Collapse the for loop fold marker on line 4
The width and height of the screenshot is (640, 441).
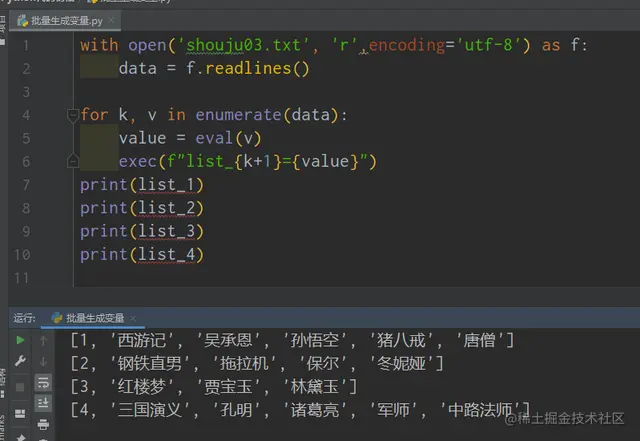(73, 115)
